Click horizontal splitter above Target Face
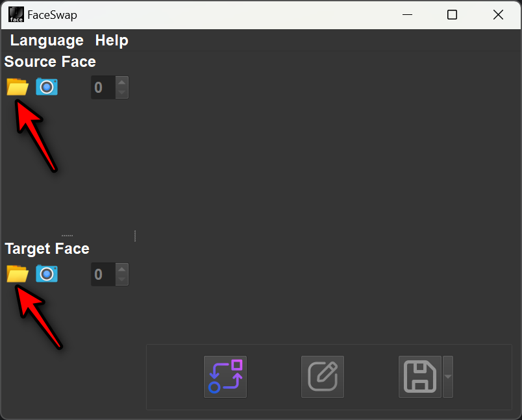The width and height of the screenshot is (522, 420). coord(68,236)
